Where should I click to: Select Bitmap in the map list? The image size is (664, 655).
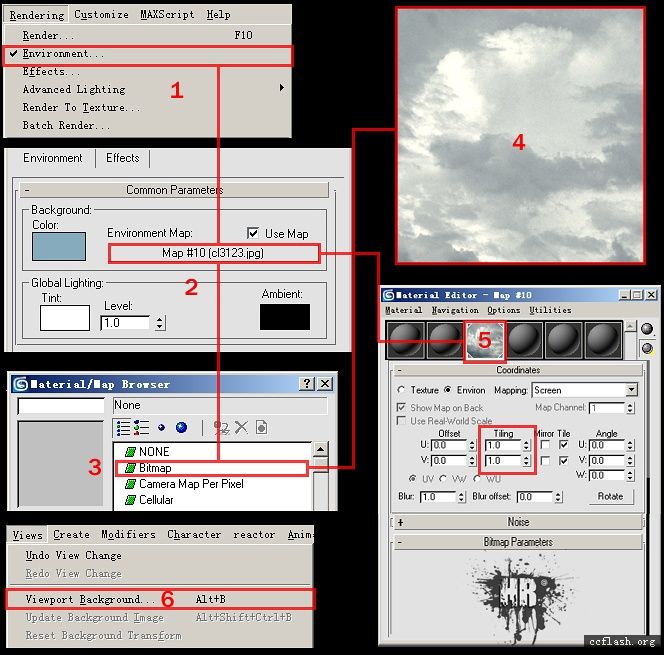coord(155,467)
